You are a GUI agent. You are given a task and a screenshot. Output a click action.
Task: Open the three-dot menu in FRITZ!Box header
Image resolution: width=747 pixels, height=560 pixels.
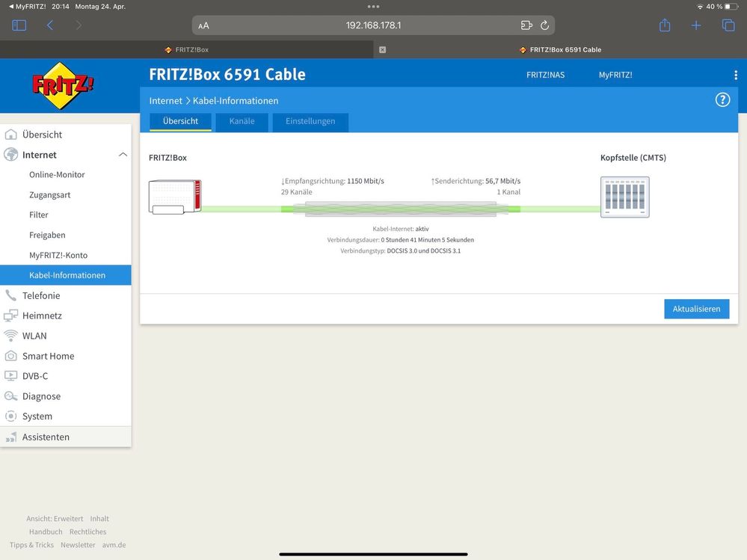736,75
